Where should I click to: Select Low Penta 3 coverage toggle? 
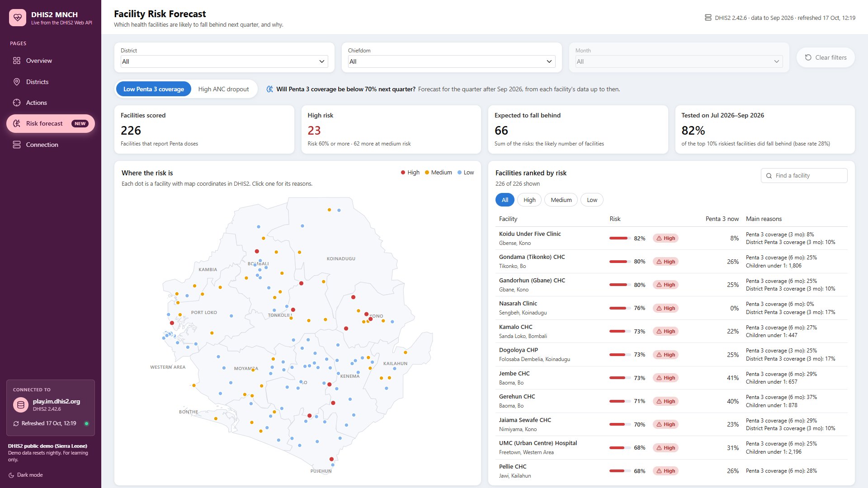pyautogui.click(x=154, y=89)
